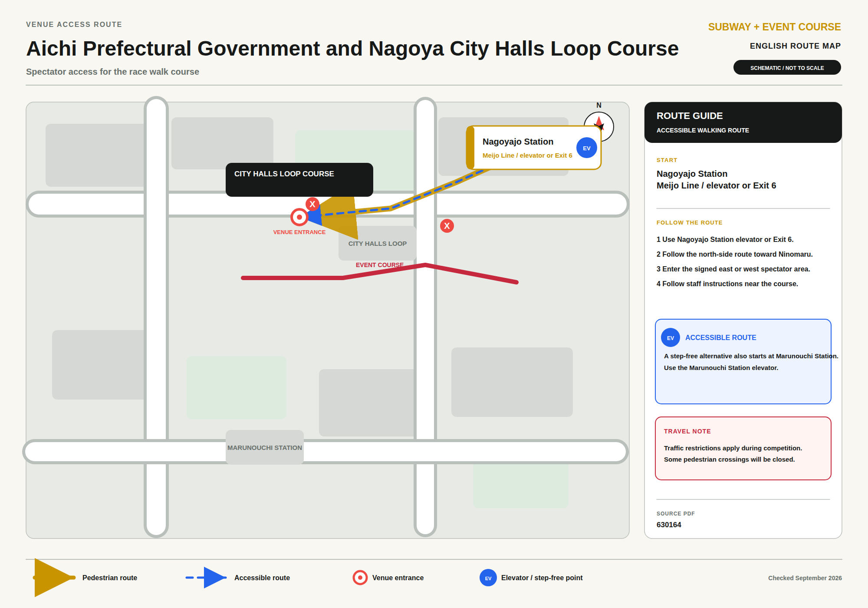
Task: Click the Schematic / Not to Scale badge
Action: pyautogui.click(x=787, y=67)
